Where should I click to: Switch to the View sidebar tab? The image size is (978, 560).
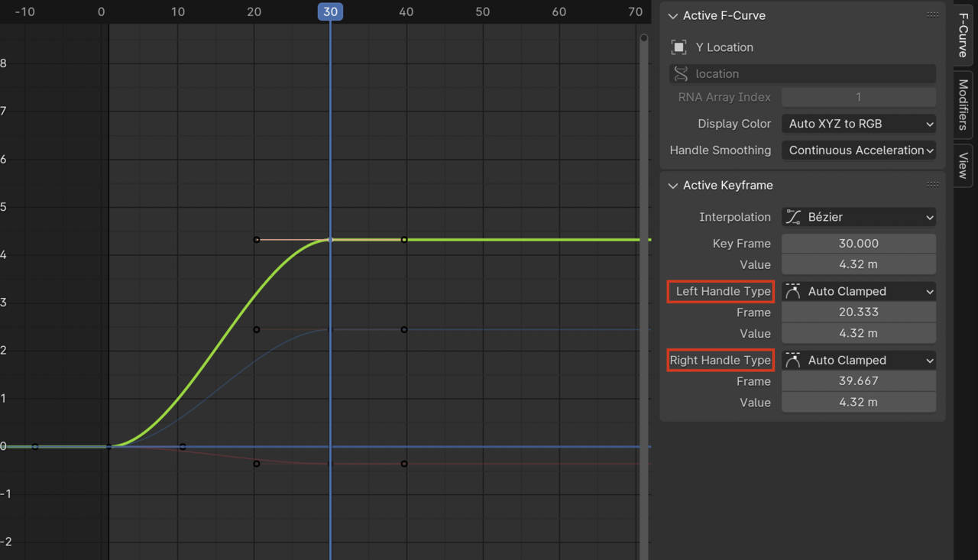coord(963,165)
